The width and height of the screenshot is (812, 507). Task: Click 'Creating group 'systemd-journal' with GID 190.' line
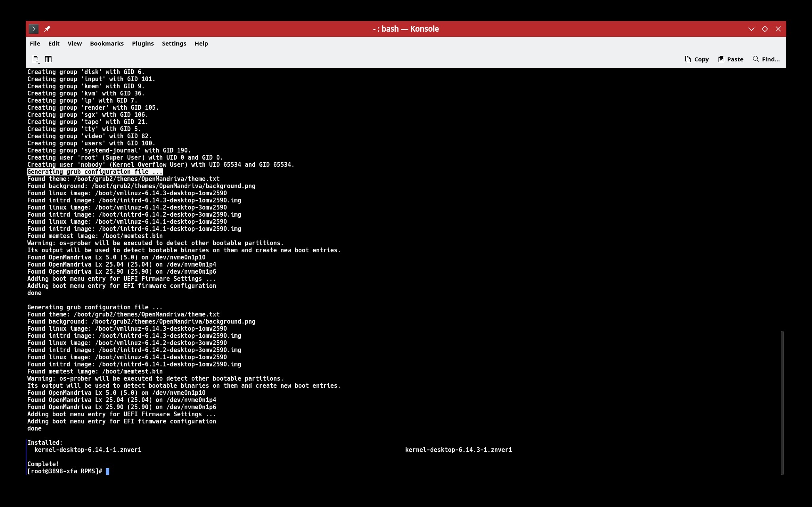click(109, 151)
